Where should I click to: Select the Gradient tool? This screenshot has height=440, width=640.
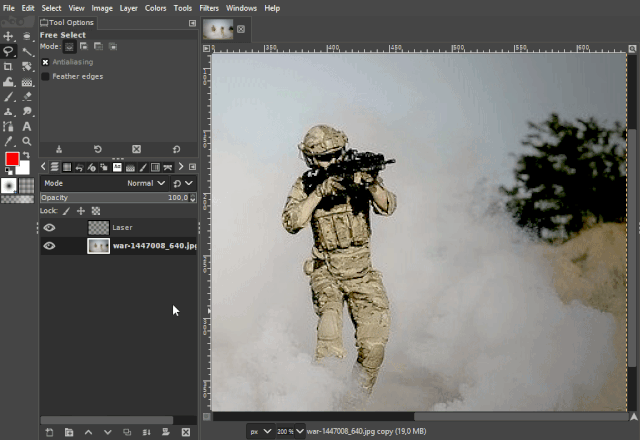[x=27, y=82]
